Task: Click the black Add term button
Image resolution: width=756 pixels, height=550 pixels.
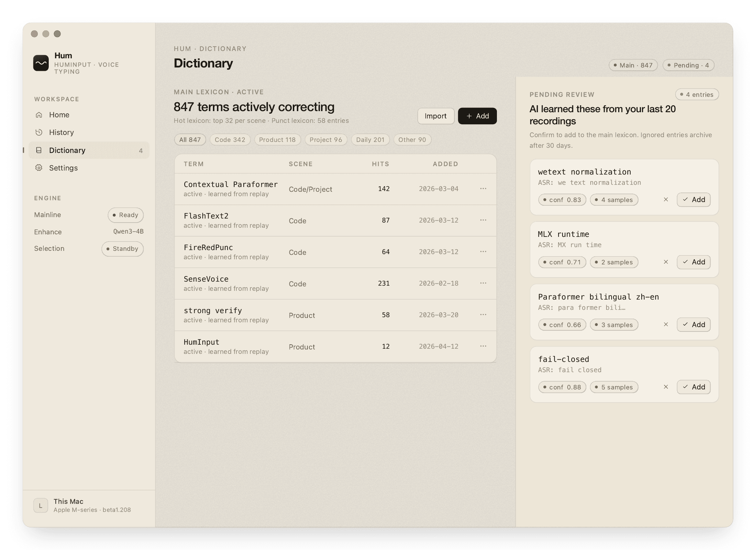Action: click(477, 116)
